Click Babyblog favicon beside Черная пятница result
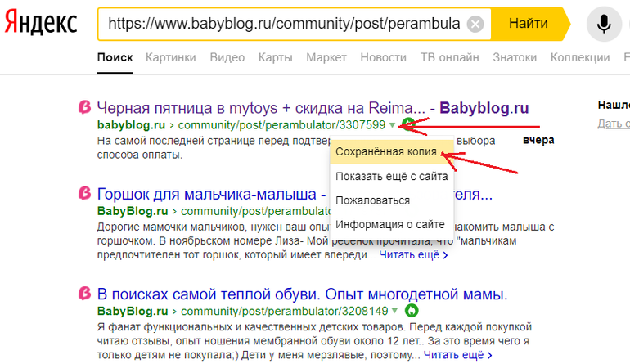This screenshot has width=630, height=364. pos(83,107)
